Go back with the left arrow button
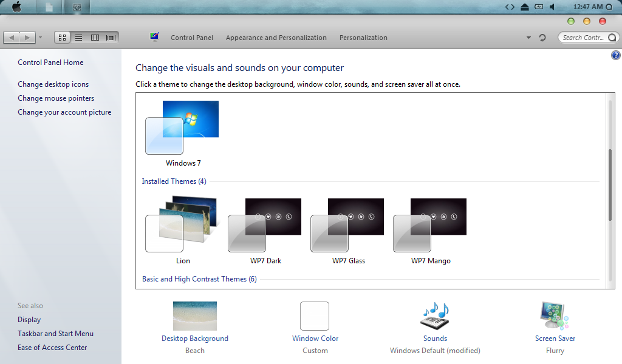622x364 pixels. (x=12, y=38)
